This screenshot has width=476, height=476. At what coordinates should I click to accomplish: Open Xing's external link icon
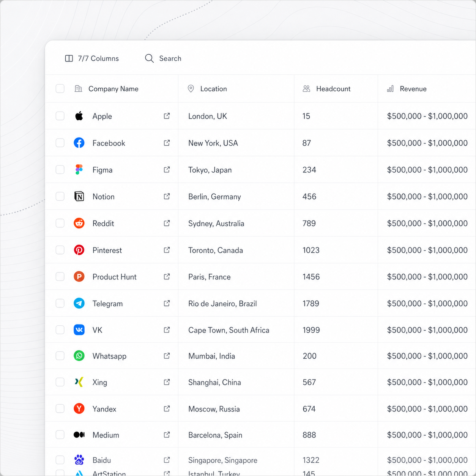click(167, 382)
